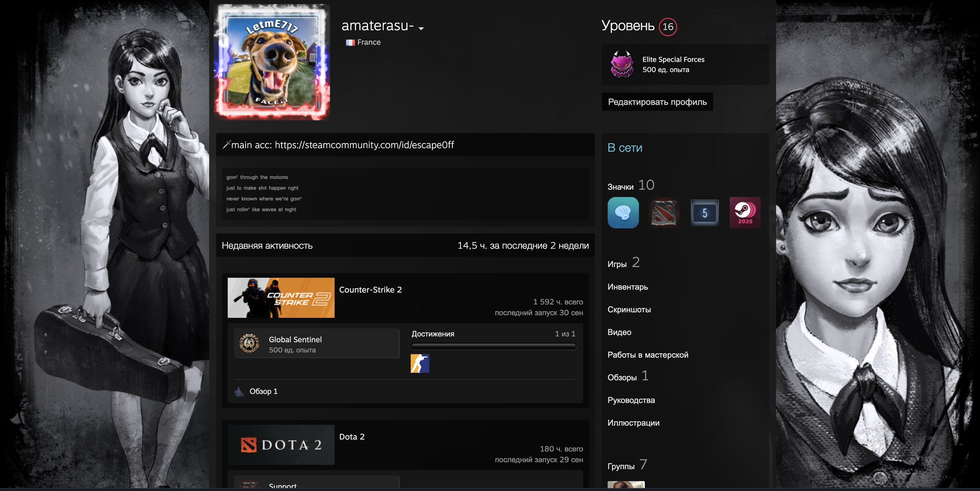
Task: Open the Counter-Strike 2 banner image
Action: (281, 298)
